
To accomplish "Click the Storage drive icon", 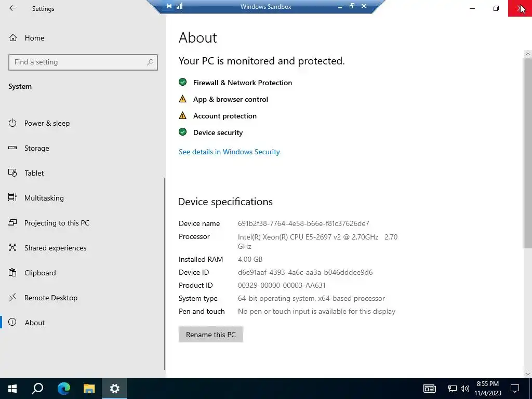I will tap(12, 148).
